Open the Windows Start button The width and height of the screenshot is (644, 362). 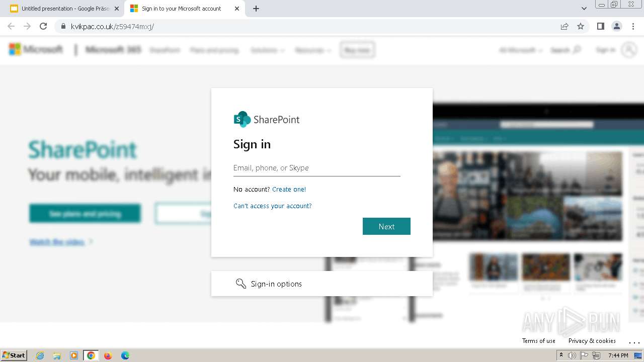(14, 355)
